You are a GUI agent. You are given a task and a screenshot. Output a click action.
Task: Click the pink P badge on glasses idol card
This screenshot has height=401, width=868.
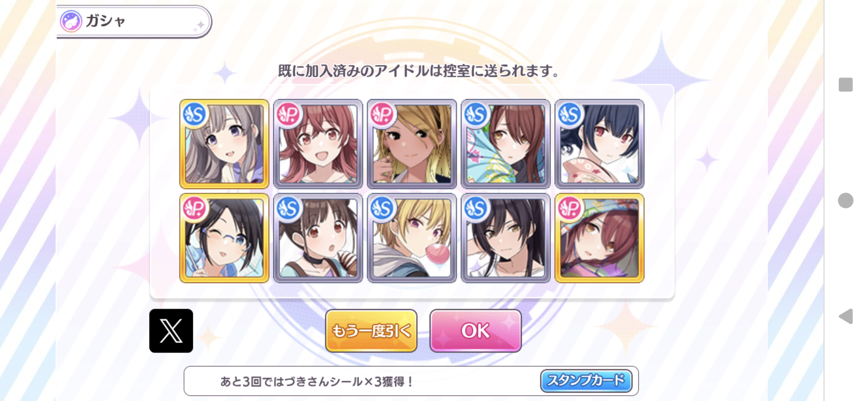[194, 208]
